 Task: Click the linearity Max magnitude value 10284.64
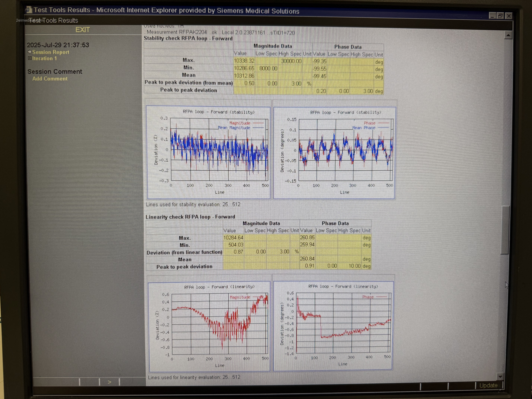233,238
